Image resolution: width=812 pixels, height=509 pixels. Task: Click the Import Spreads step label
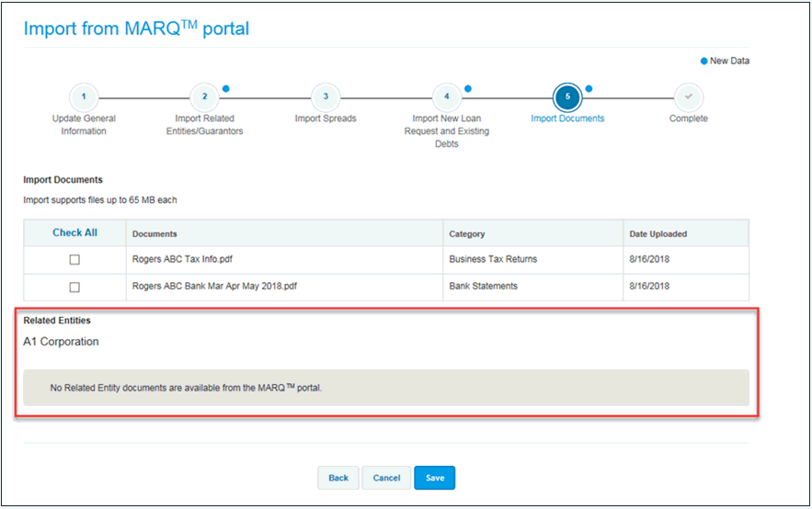tap(326, 119)
